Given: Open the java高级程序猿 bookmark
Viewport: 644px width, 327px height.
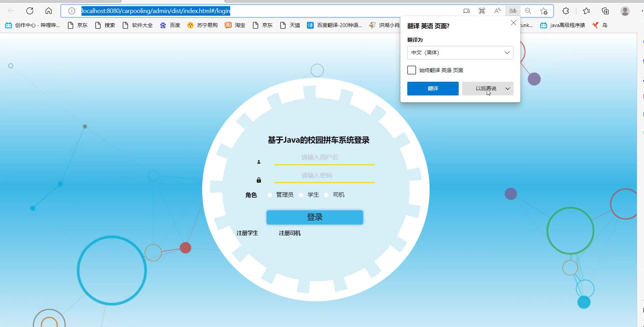Looking at the screenshot, I should pyautogui.click(x=562, y=25).
